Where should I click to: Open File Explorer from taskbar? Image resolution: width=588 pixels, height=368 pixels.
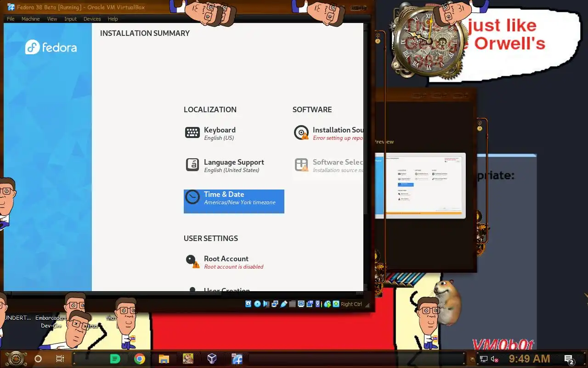[164, 359]
